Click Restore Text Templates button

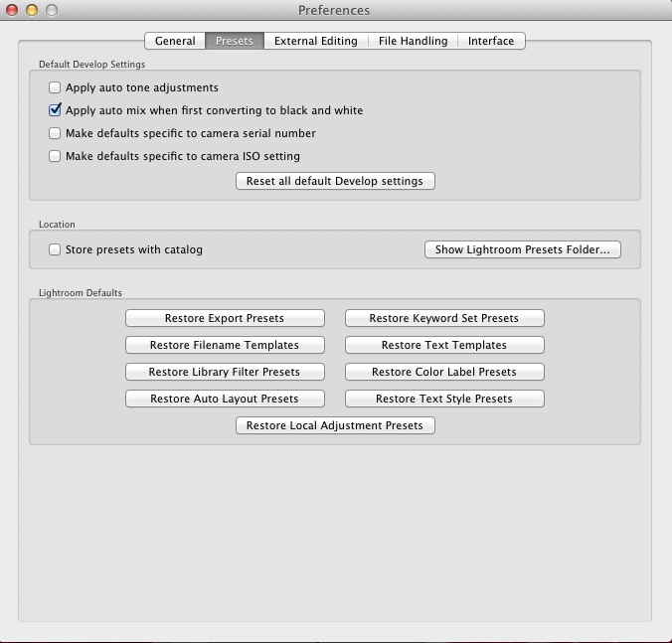(444, 345)
